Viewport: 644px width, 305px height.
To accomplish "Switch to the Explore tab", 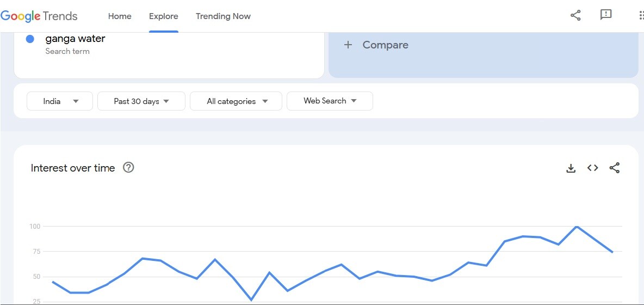I will click(164, 16).
